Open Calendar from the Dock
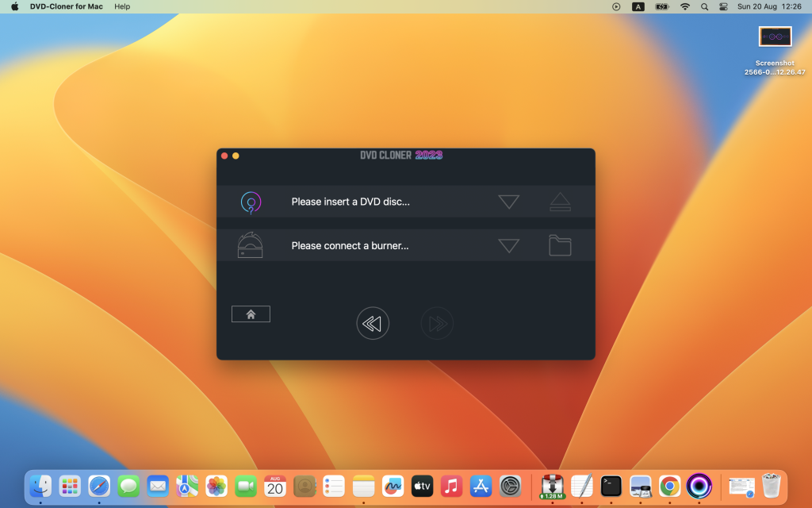The height and width of the screenshot is (508, 812). [x=275, y=487]
